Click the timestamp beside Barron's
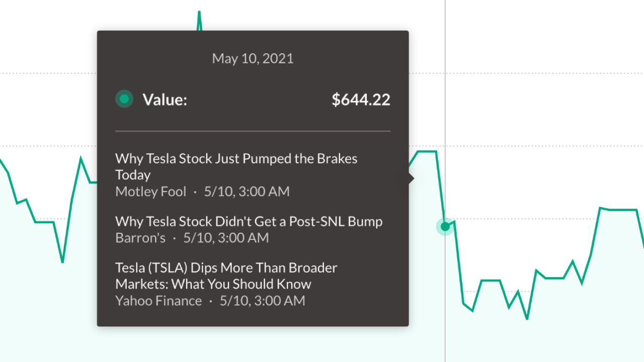This screenshot has height=362, width=644. [226, 238]
